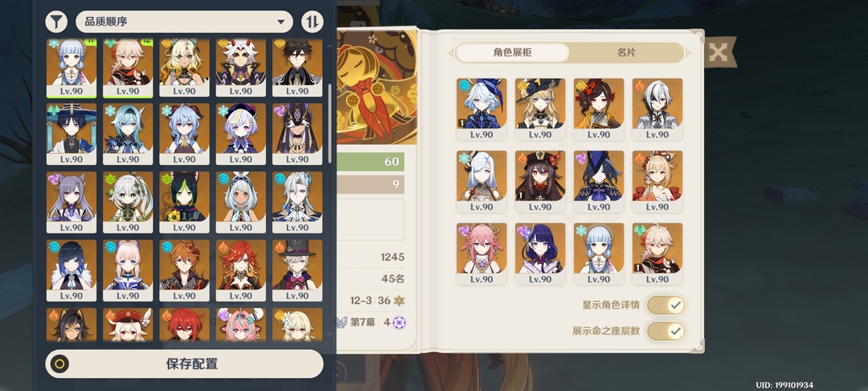Select the first highlighted blue-haired character
868x391 pixels.
pyautogui.click(x=72, y=68)
